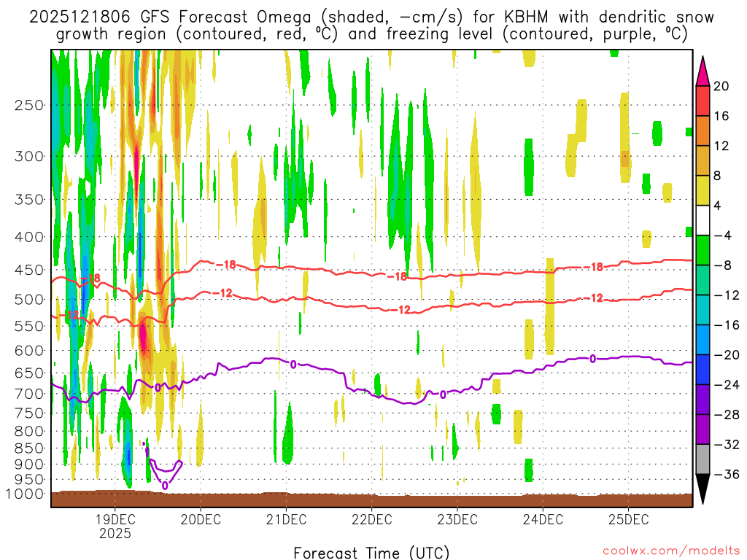The width and height of the screenshot is (747, 560).
Task: Click the 23DEC date label
Action: coord(457,519)
